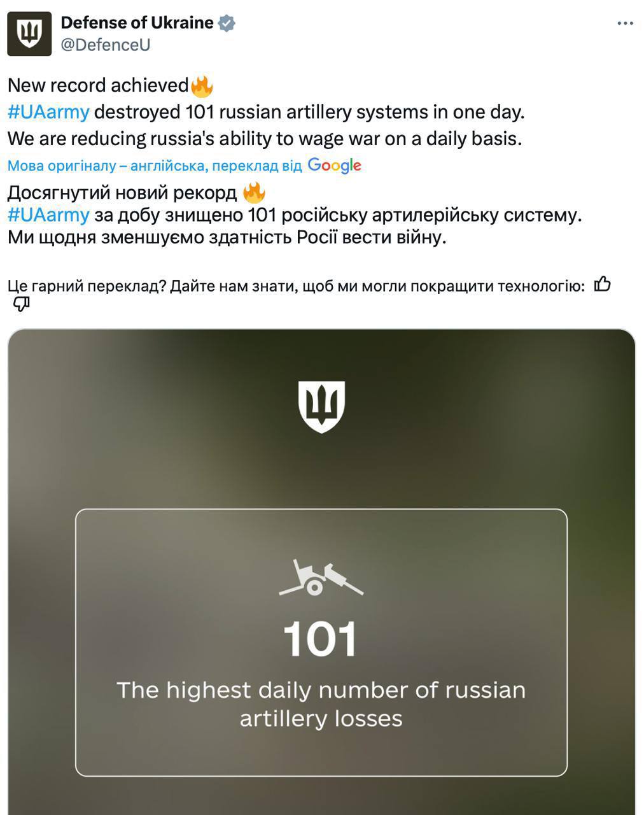This screenshot has width=644, height=815.
Task: Click "Мова оригіналу – англійська, переклад від" link
Action: pyautogui.click(x=155, y=166)
